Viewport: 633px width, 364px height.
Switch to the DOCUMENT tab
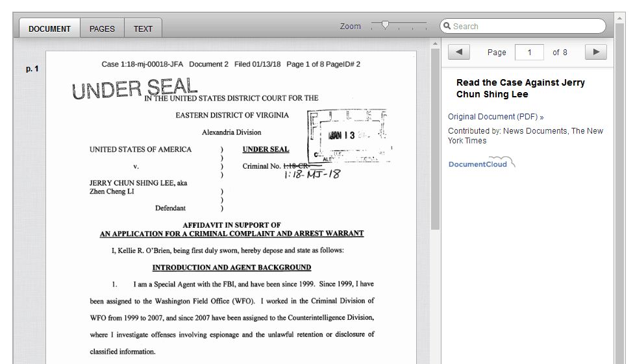pyautogui.click(x=49, y=29)
